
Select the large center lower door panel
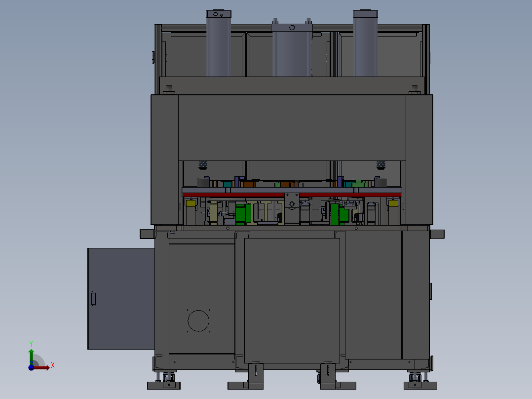[292, 301]
